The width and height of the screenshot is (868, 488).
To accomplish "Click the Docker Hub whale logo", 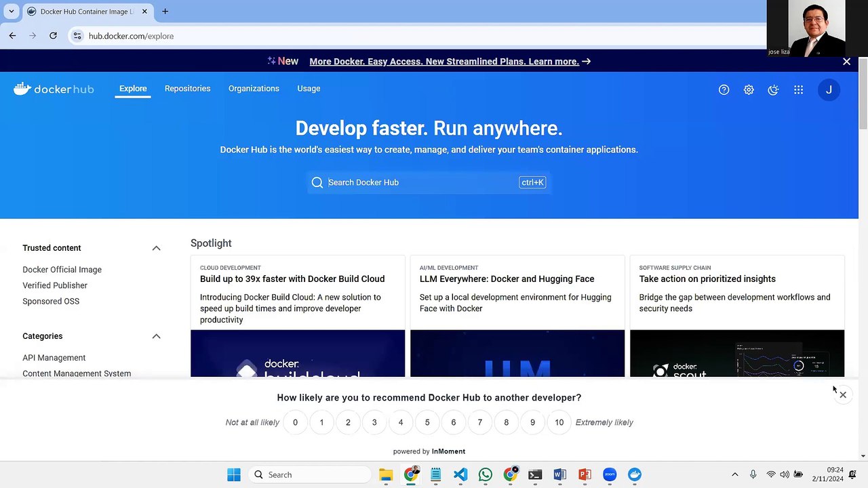I will pyautogui.click(x=54, y=89).
